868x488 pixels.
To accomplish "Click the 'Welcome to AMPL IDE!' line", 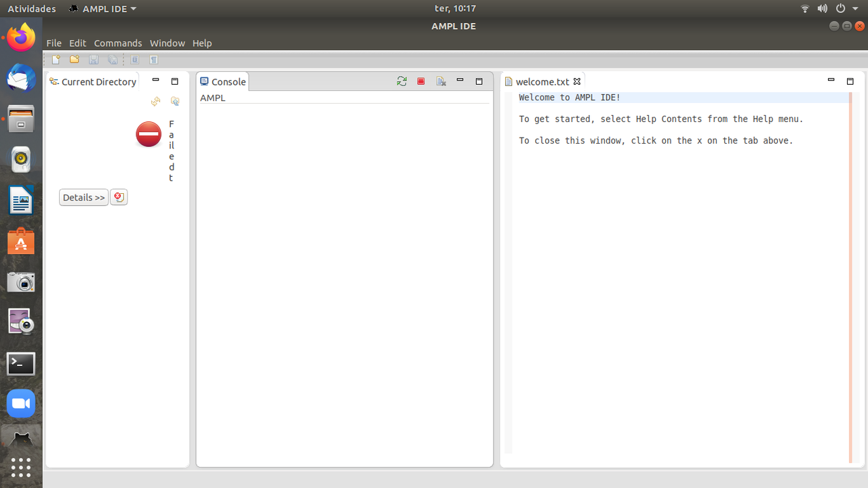I will 570,98.
